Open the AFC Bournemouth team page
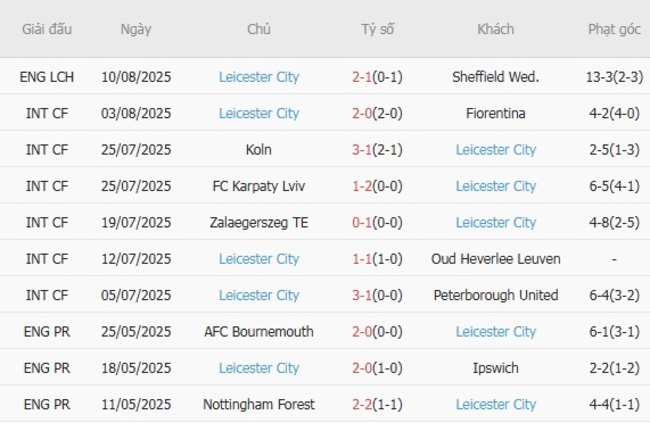650x423 pixels. pos(259,332)
